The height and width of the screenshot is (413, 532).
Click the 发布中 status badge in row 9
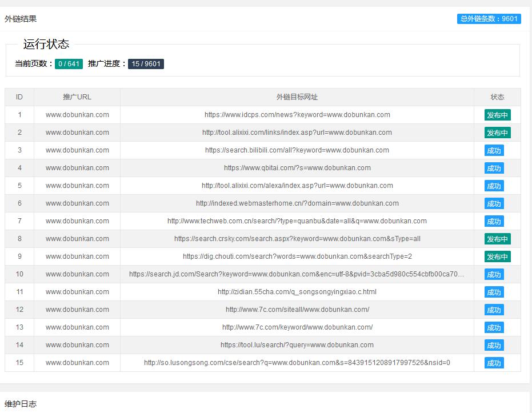[x=497, y=257]
